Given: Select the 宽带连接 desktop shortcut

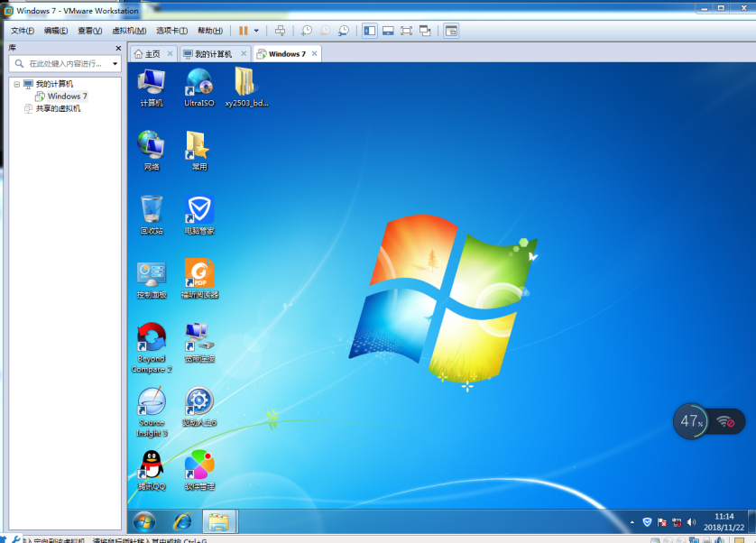Looking at the screenshot, I should [x=199, y=343].
